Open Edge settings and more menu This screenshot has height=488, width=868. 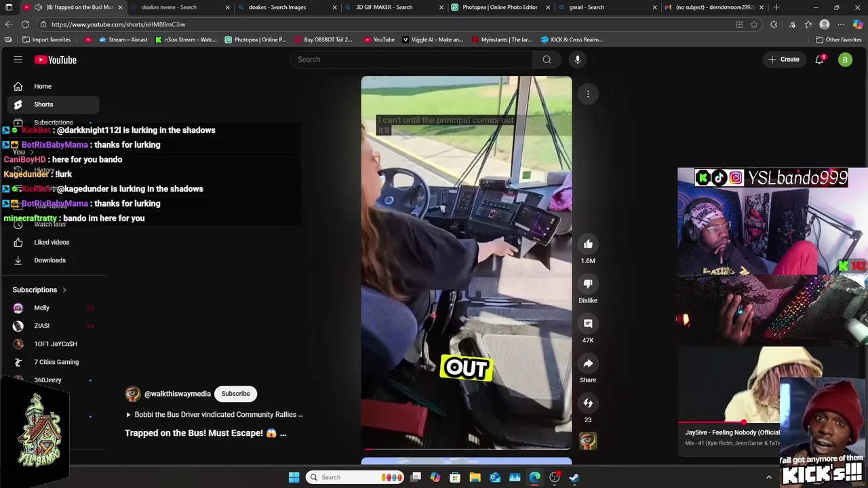(841, 24)
